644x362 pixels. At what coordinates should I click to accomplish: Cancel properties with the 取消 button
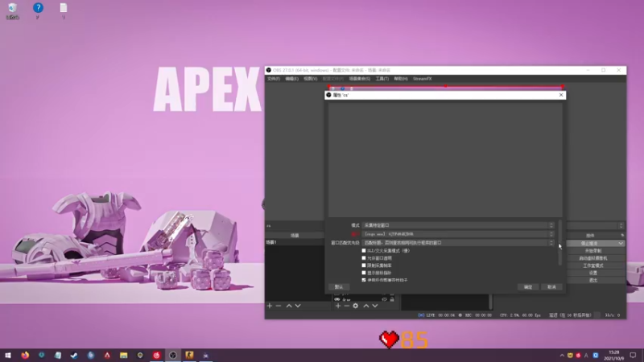pos(551,287)
